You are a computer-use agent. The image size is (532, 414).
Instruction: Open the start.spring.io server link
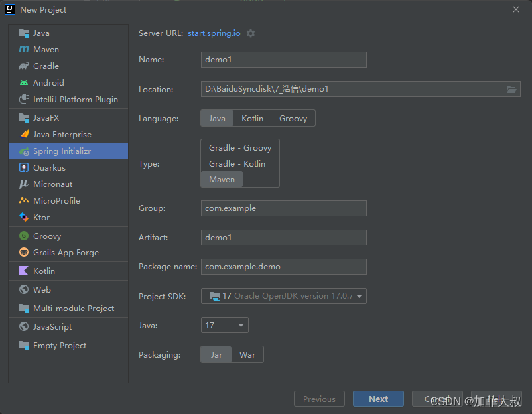[214, 33]
